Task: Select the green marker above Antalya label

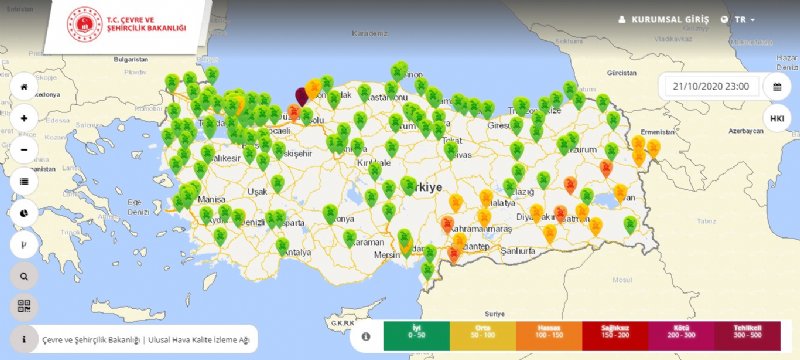Action: (282, 246)
